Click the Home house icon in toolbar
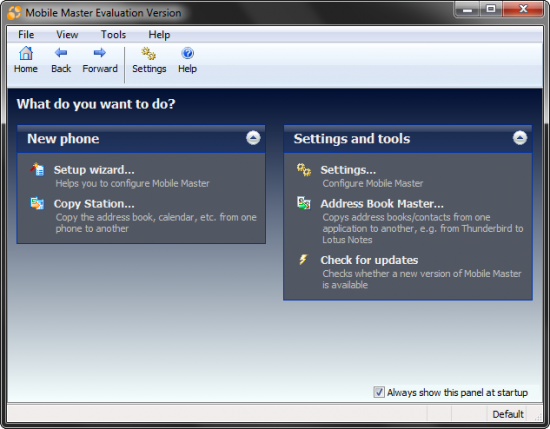This screenshot has height=429, width=550. (x=26, y=53)
